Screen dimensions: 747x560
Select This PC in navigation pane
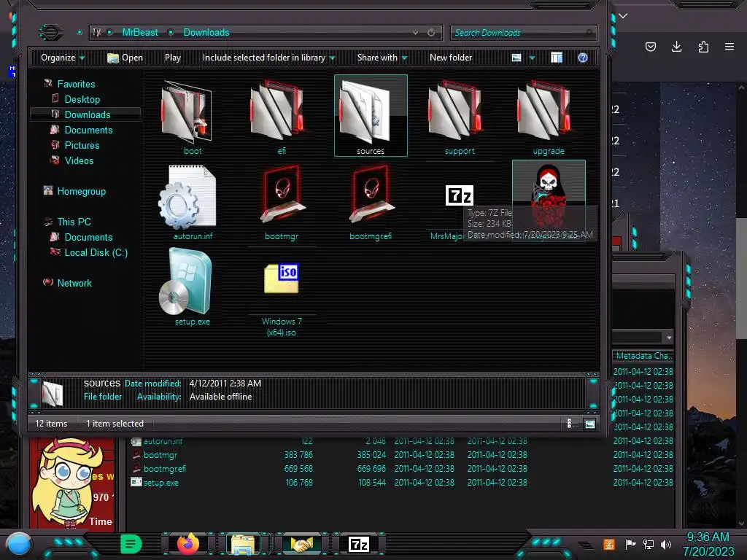point(74,222)
